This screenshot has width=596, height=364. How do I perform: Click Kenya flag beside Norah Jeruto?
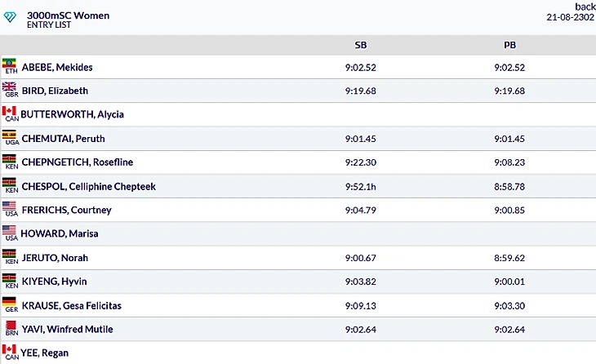pos(10,255)
